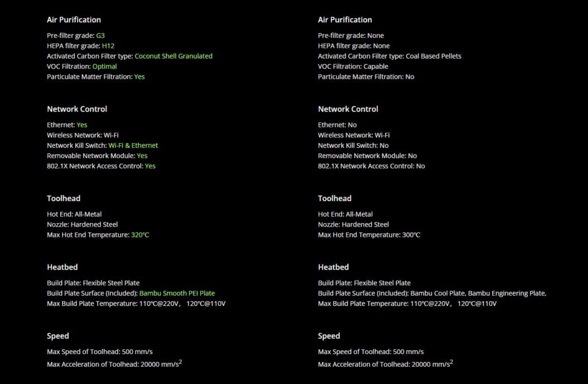Click the left Air Purification heading
Viewport: 588px width, 384px height.
[74, 20]
